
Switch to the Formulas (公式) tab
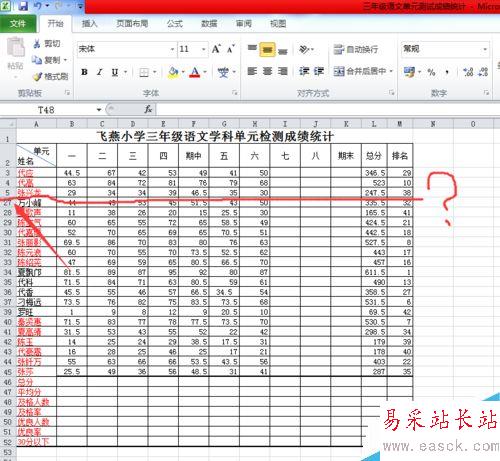click(175, 23)
